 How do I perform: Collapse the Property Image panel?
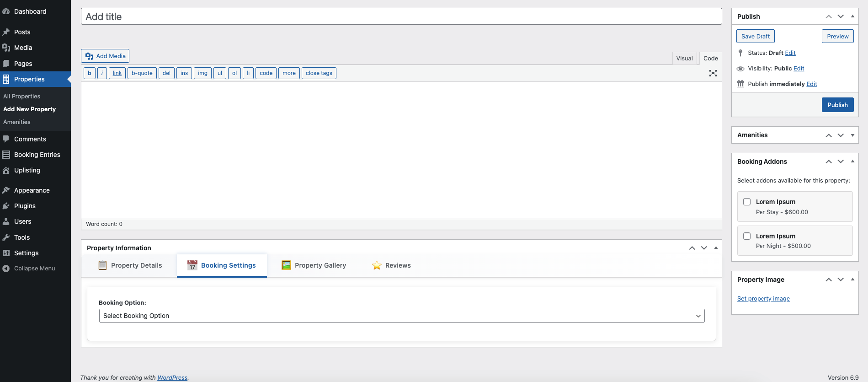tap(852, 280)
